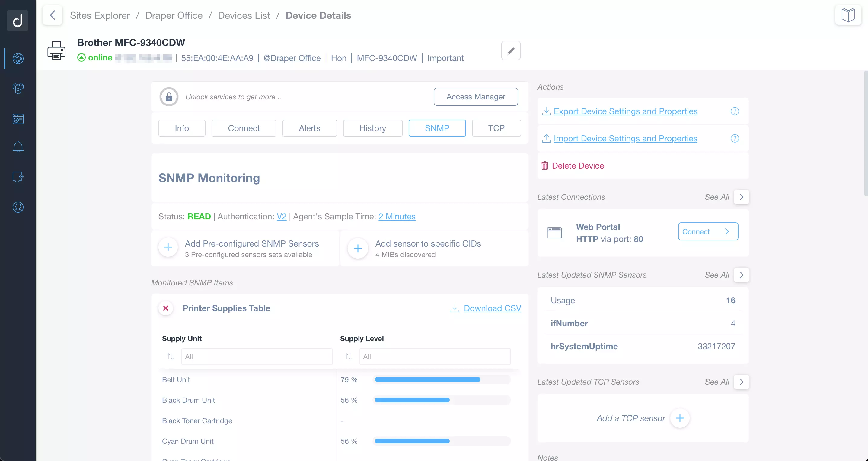Screen dimensions: 868x461
Task: Switch to the History tab
Action: point(372,128)
